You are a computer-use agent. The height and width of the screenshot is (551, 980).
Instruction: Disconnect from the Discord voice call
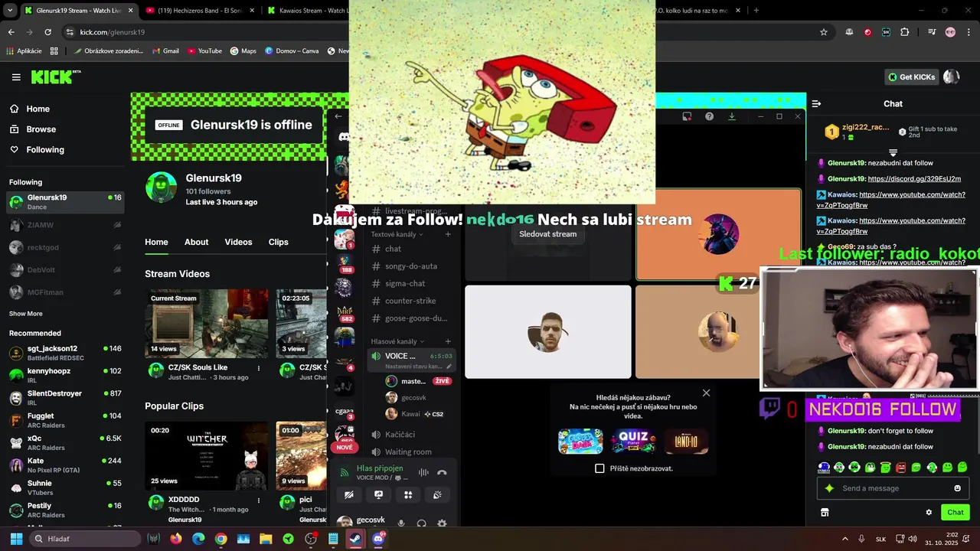pos(442,473)
